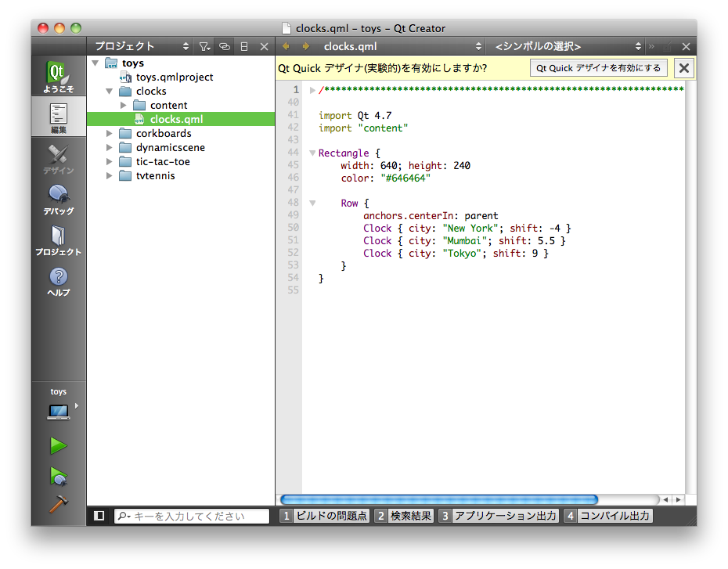Open the Welcome (ようこそ) mode
The width and height of the screenshot is (728, 569).
pos(59,77)
